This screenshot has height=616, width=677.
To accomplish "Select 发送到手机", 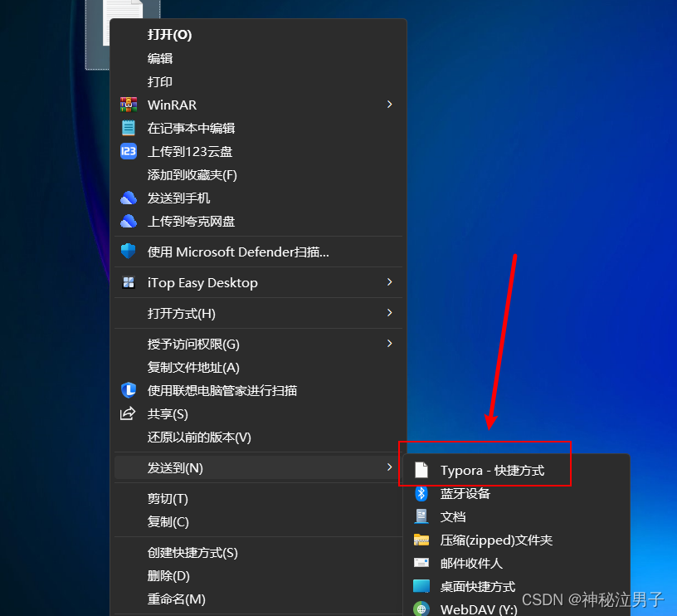I will (259, 198).
